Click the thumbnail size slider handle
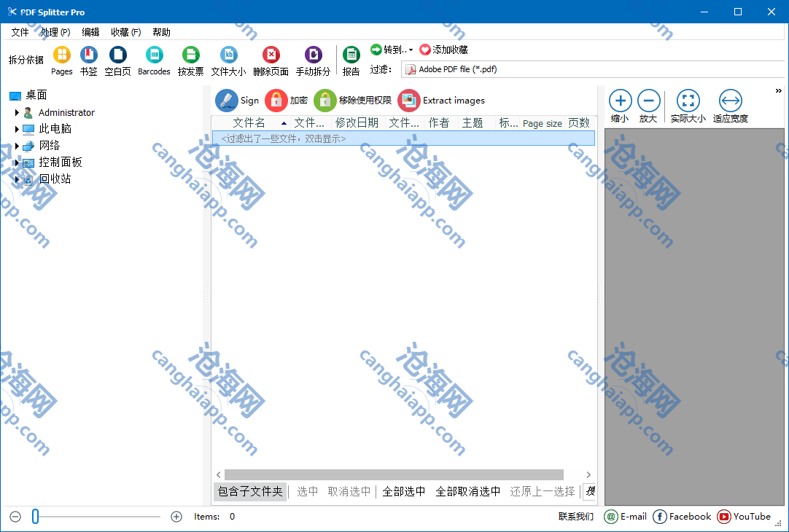The height and width of the screenshot is (532, 789). pos(35,517)
